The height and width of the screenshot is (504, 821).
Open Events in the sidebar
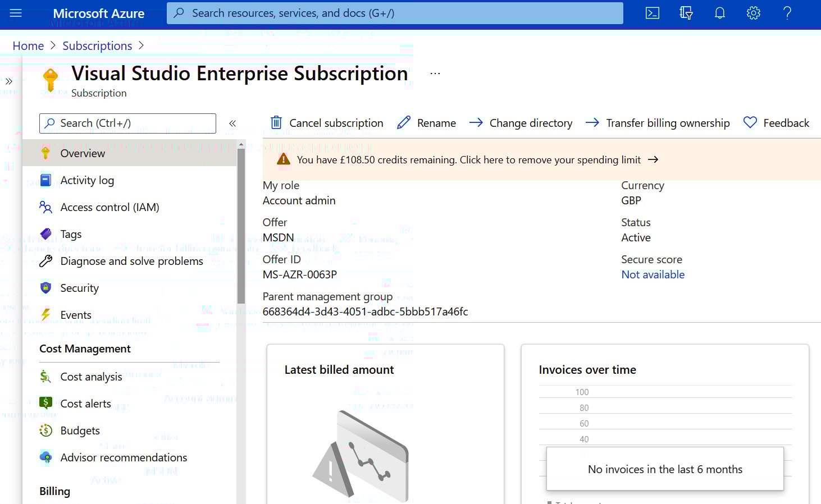point(130,315)
